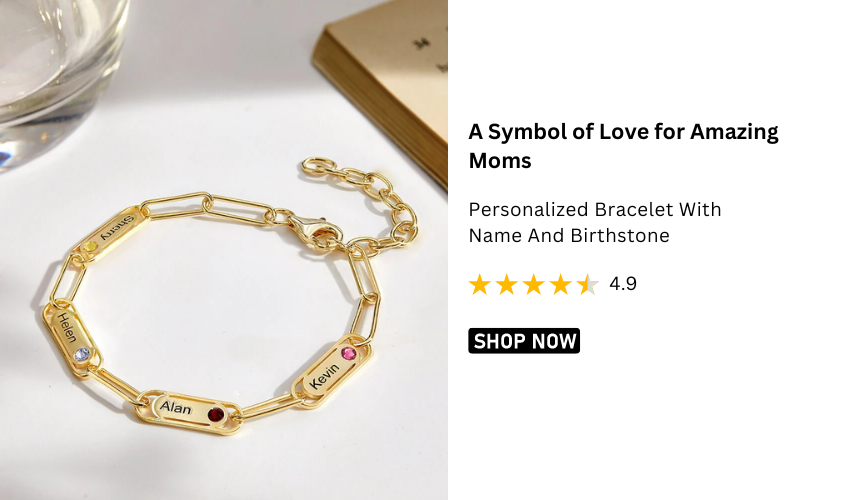
Task: Click the half-filled fifth rating star
Action: [x=588, y=284]
